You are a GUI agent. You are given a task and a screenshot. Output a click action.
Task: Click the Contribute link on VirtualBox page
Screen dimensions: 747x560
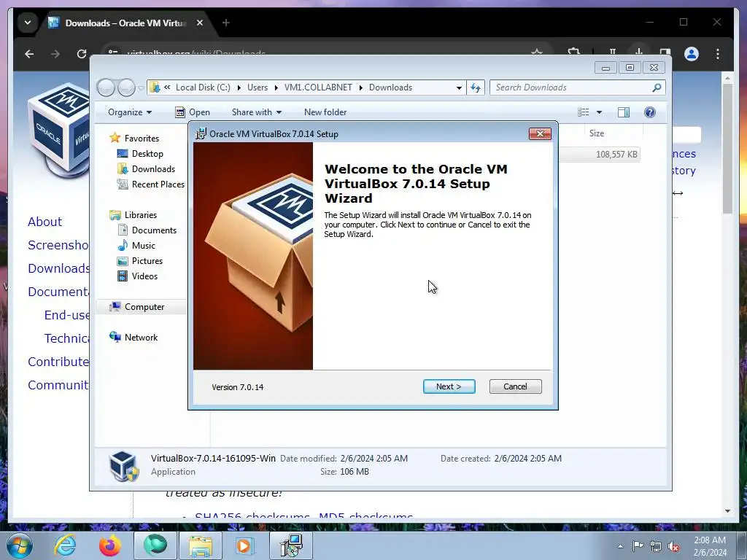tap(58, 362)
